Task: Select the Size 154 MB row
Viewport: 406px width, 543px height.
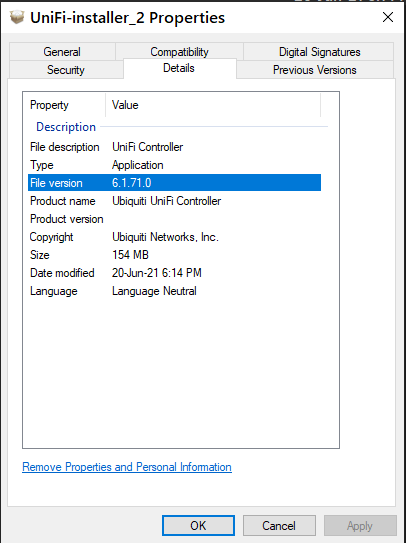Action: [174, 255]
